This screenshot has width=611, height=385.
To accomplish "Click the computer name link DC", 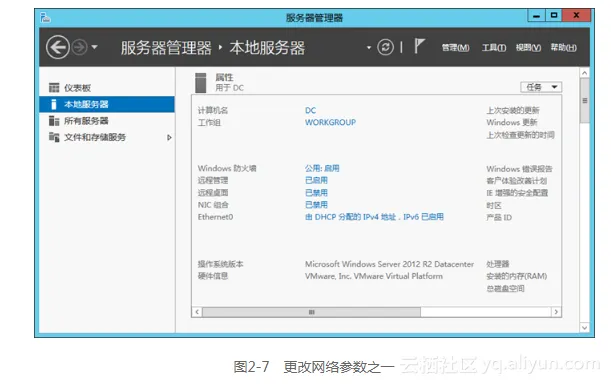I will point(311,110).
